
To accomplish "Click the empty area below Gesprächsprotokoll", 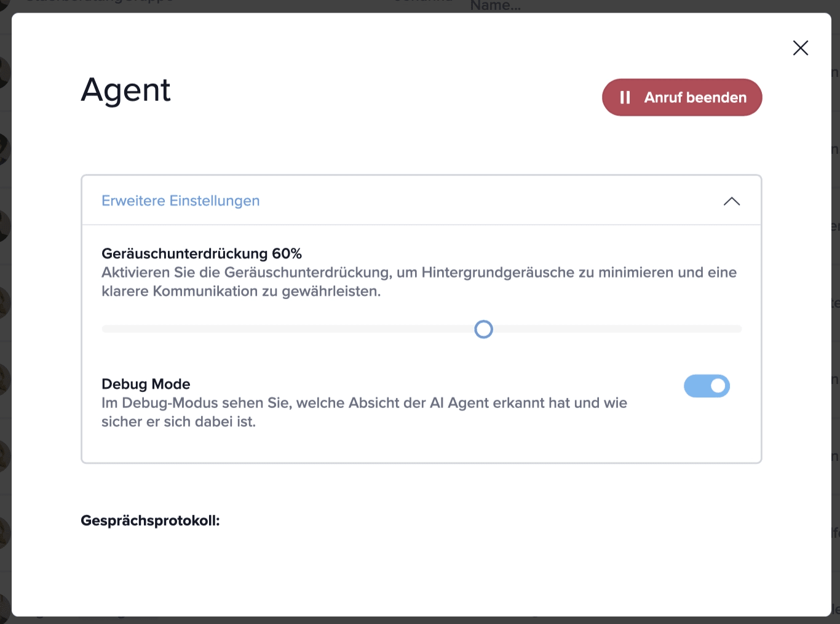I will [x=421, y=572].
